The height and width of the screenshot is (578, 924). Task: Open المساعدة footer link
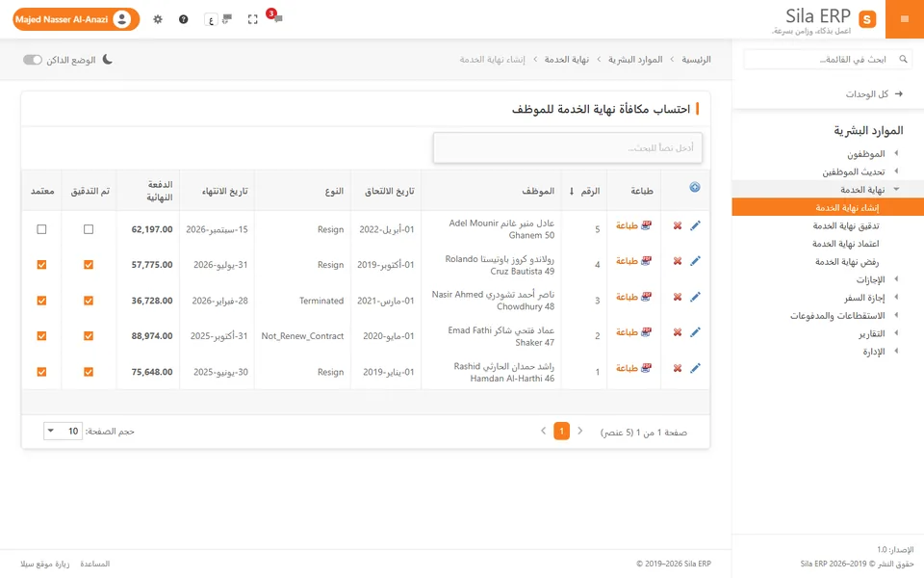pos(95,564)
